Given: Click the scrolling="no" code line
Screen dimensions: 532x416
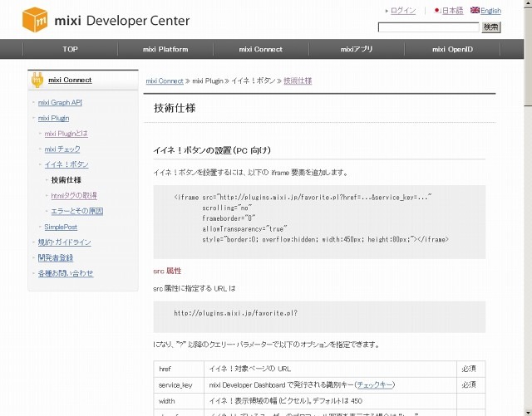Looking at the screenshot, I should (227, 208).
